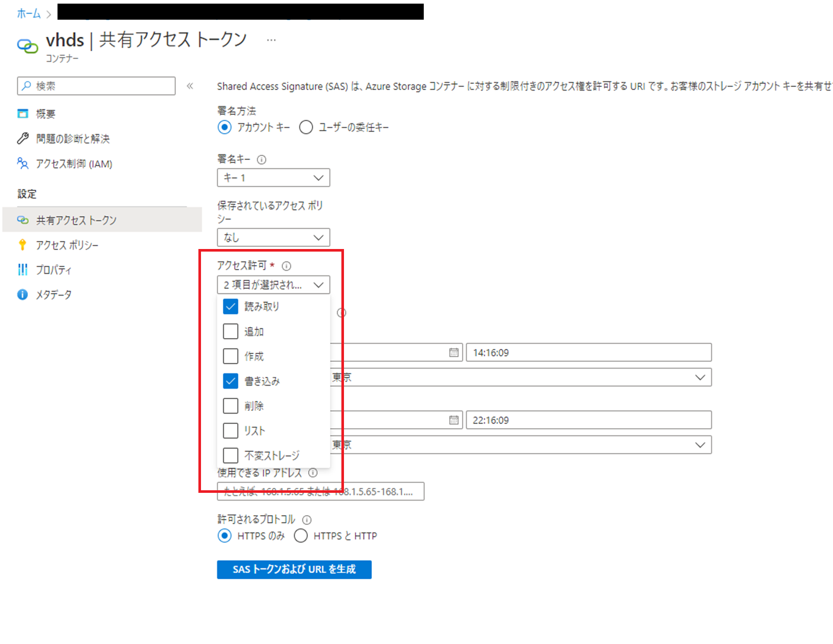Click the プロパティ bars icon
Viewport: 833px width, 644px height.
(x=23, y=270)
